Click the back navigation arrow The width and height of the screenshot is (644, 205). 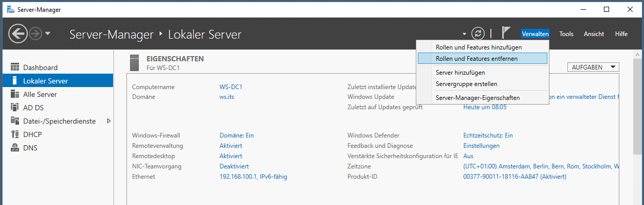tap(18, 34)
